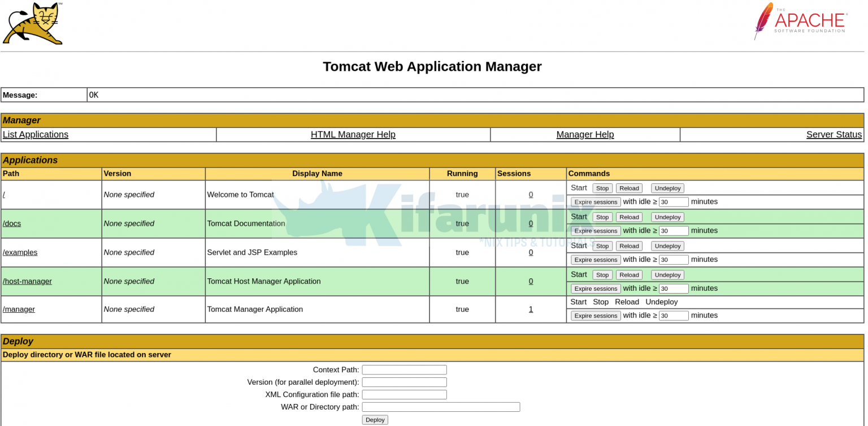
Task: Open the Manager Help page
Action: pyautogui.click(x=585, y=134)
